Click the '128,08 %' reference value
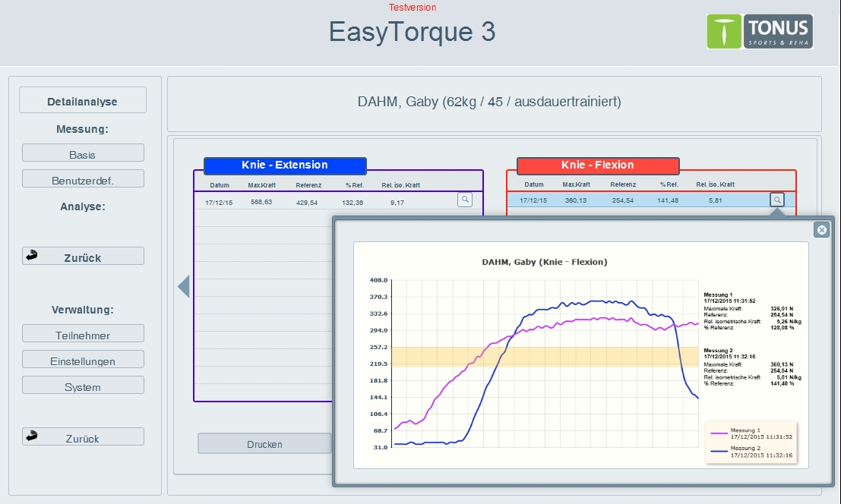841x504 pixels. click(x=783, y=327)
